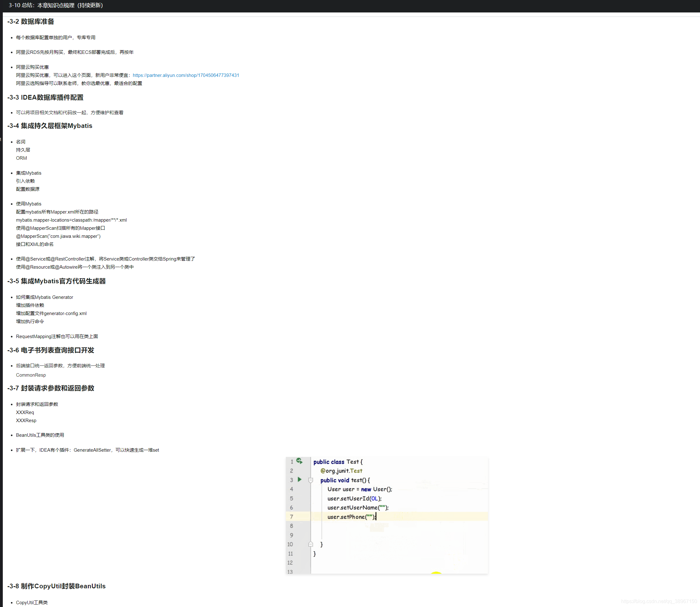The height and width of the screenshot is (607, 700).
Task: Click the green run arrow beside test()
Action: (x=300, y=480)
